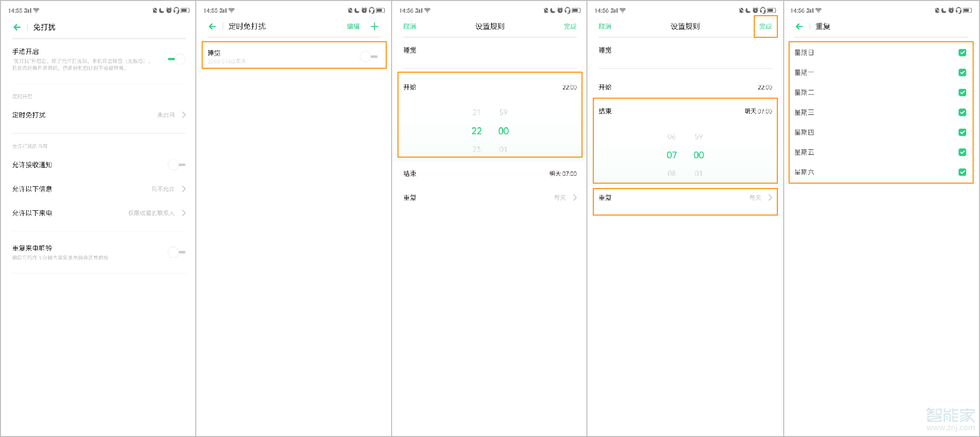
Task: Tap the Wi-Fi icon in 免打扰 screen status bar
Action: (x=36, y=10)
